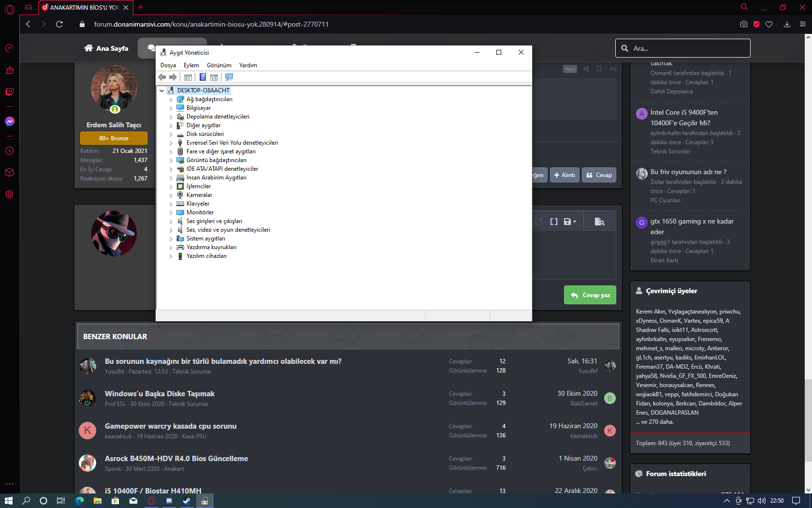Show hidden system tray icons chevron
The height and width of the screenshot is (508, 812).
click(726, 501)
